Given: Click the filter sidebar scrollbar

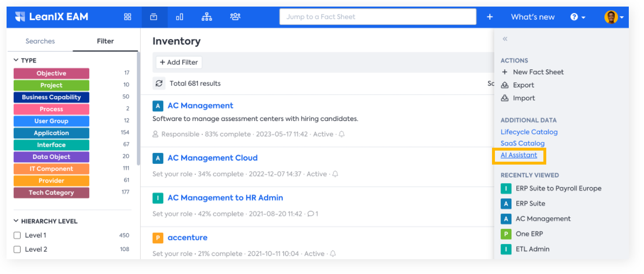Looking at the screenshot, I should click(x=138, y=109).
